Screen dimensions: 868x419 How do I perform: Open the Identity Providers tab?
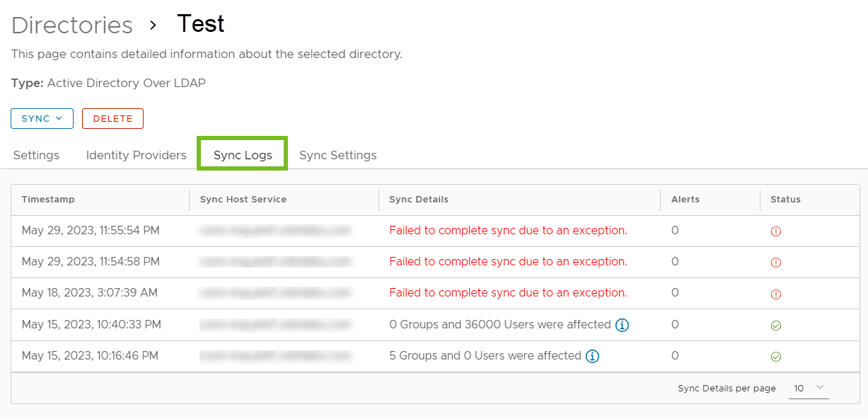tap(137, 155)
